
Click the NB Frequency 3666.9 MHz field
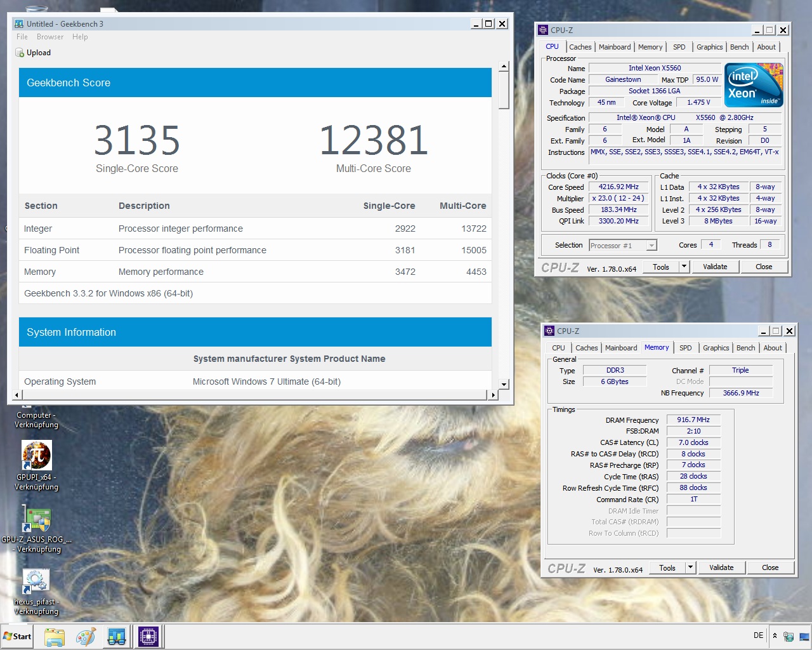pyautogui.click(x=741, y=393)
